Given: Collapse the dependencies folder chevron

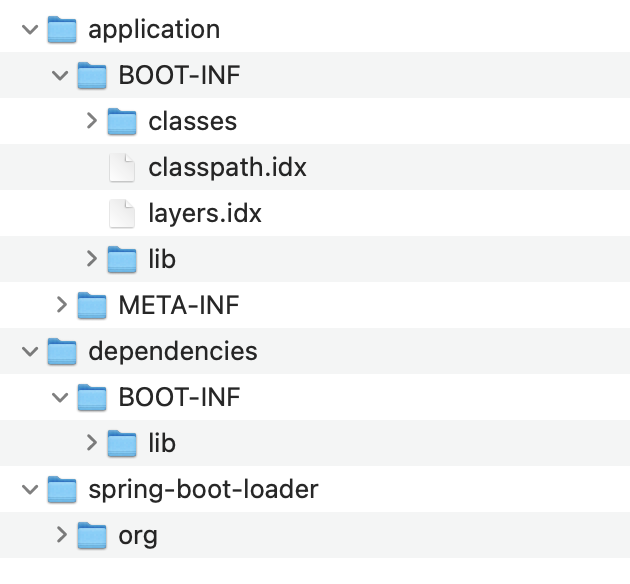Looking at the screenshot, I should [28, 352].
